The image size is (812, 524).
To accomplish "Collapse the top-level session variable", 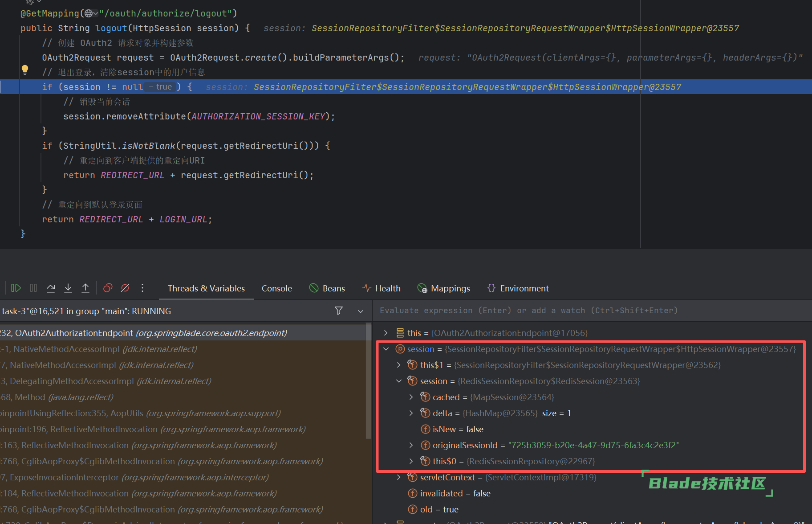I will [x=386, y=349].
